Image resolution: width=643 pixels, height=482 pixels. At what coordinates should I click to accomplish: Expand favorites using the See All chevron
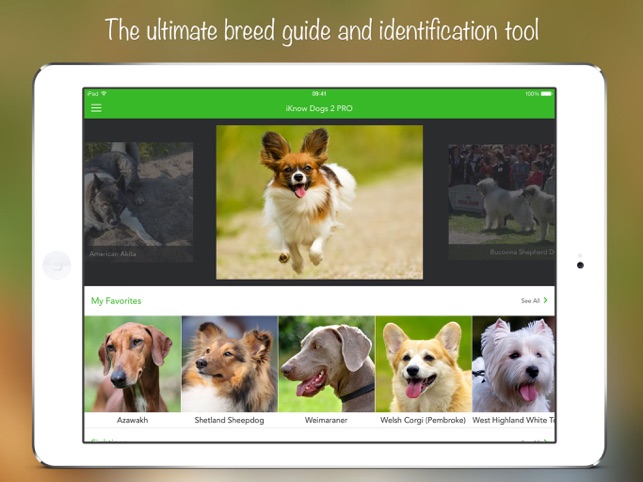[x=546, y=300]
